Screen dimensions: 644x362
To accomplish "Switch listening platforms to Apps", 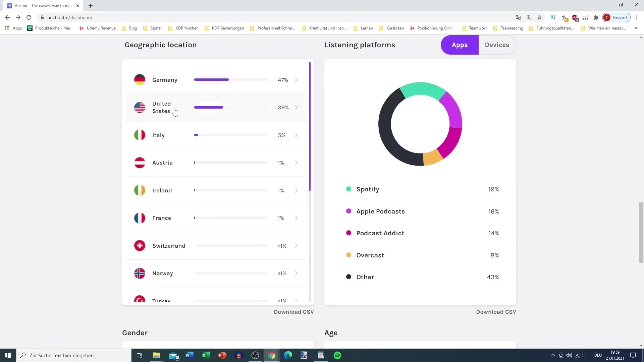I will coord(460,45).
